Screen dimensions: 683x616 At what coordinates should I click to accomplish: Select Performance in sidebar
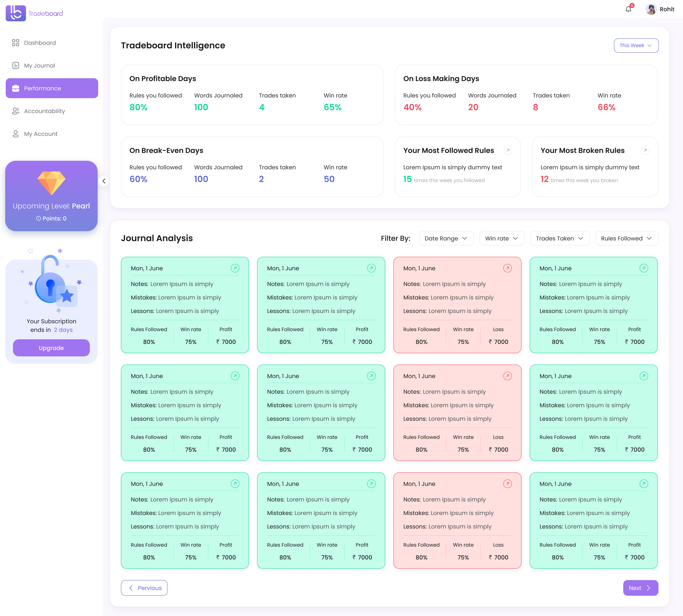click(x=52, y=88)
